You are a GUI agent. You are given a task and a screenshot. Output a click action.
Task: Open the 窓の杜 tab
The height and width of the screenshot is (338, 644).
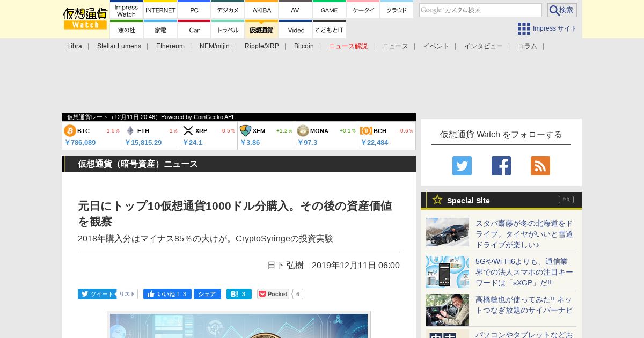click(x=126, y=30)
